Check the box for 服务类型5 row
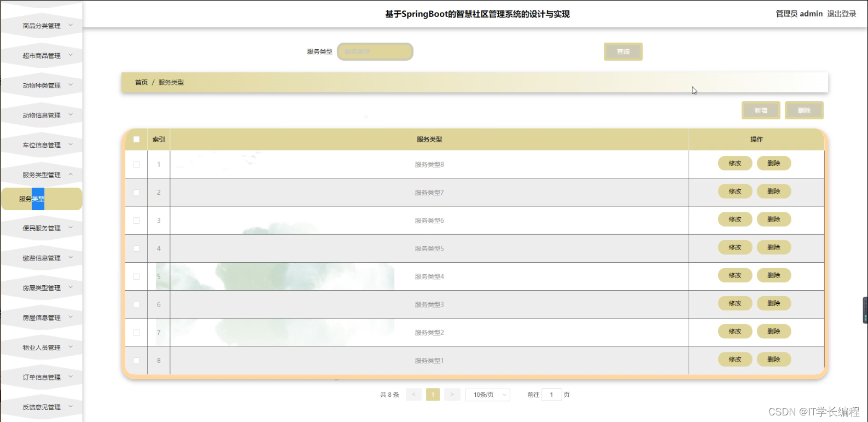The width and height of the screenshot is (868, 422). 136,248
